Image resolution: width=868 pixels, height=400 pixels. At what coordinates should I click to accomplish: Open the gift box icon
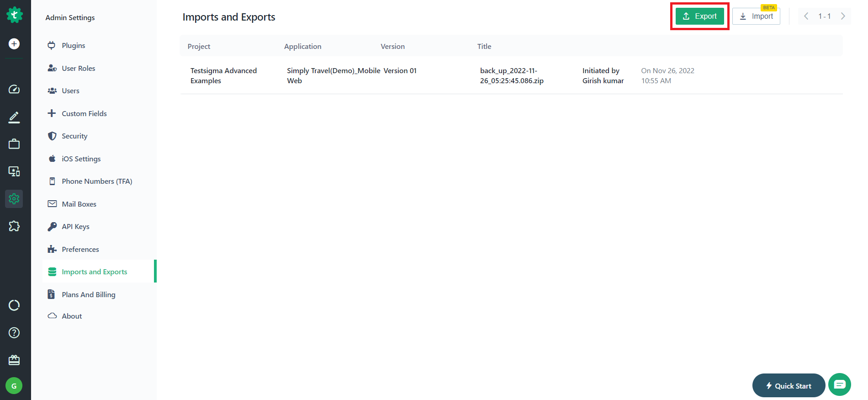click(14, 360)
